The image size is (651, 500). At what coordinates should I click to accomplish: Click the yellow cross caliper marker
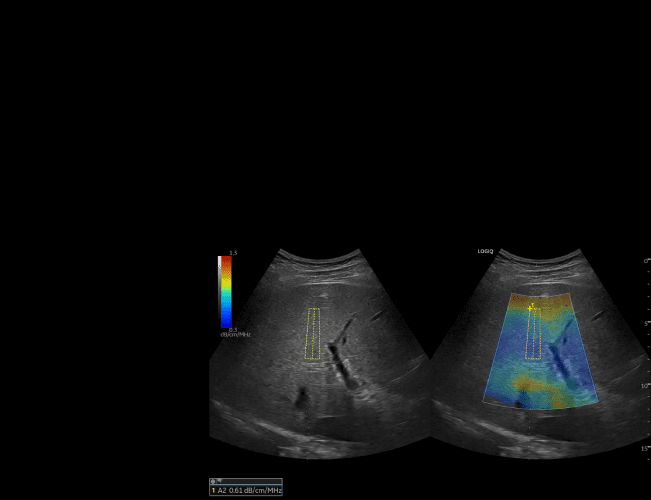pos(531,306)
